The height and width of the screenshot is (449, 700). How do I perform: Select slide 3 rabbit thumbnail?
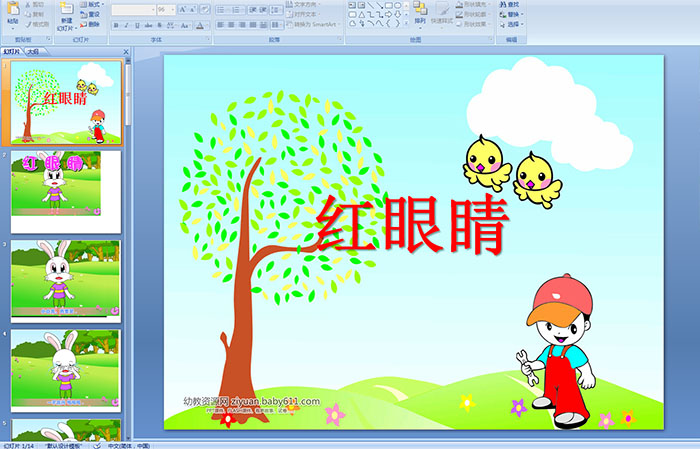[66, 281]
